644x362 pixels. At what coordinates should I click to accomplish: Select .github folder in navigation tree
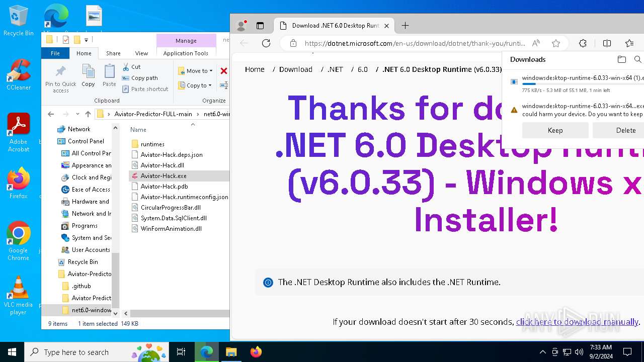[x=81, y=286]
